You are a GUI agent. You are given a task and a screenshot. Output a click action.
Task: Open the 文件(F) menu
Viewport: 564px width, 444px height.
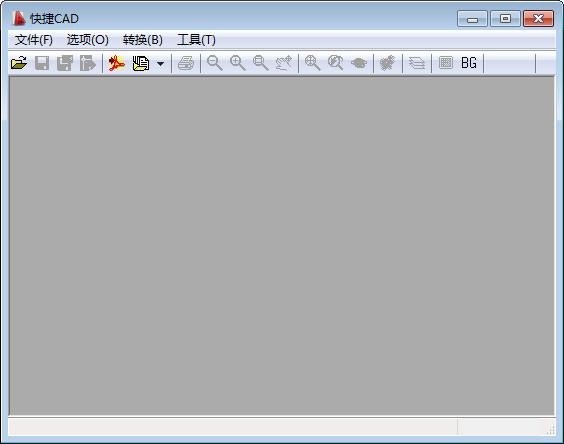[34, 40]
